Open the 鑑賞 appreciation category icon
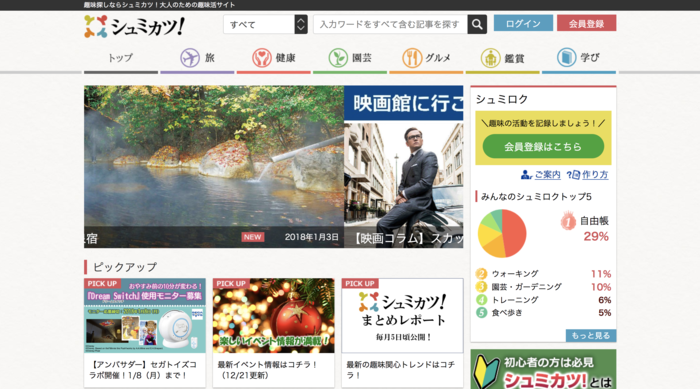Viewport: 700px width, 389px height. 490,58
